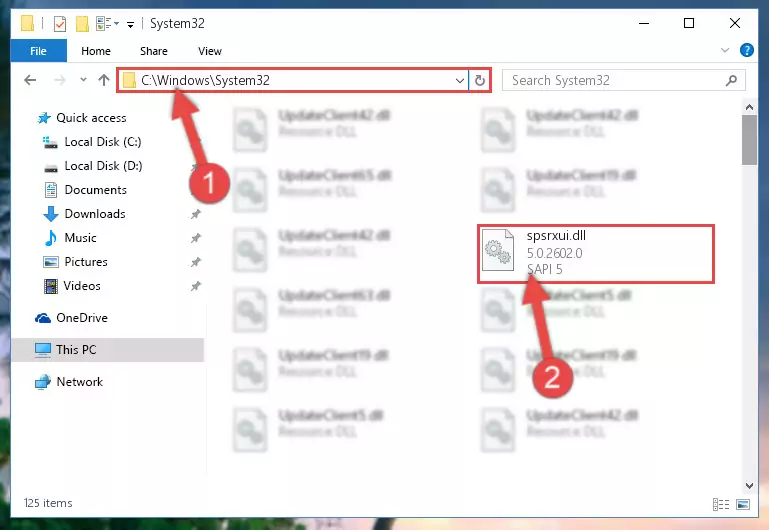Go back with the left arrow
769x530 pixels.
click(x=30, y=80)
